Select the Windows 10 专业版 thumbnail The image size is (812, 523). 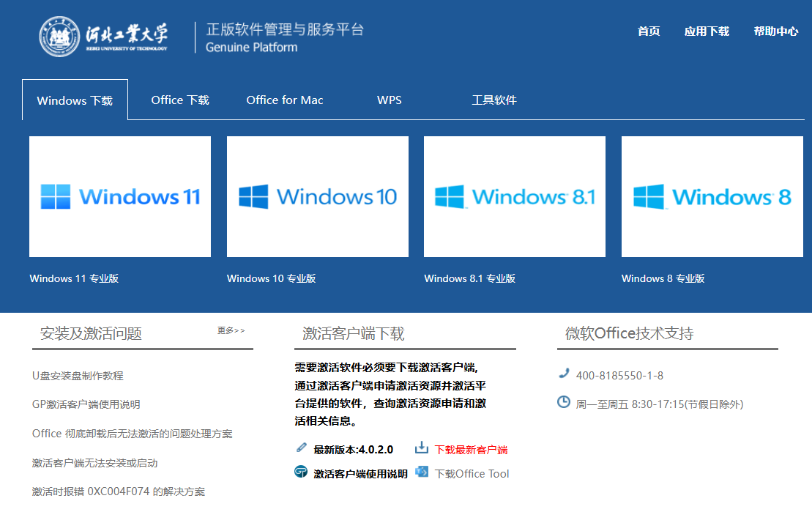click(317, 196)
